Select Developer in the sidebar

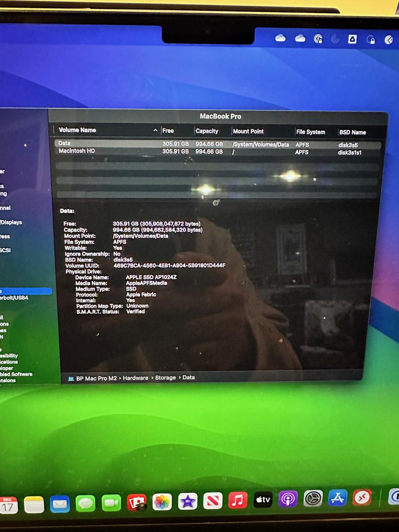[x=6, y=368]
